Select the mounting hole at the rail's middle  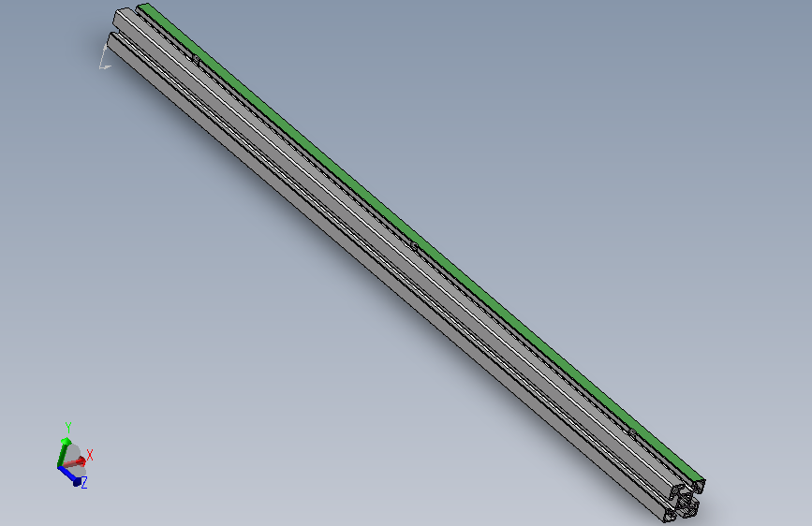click(x=414, y=245)
